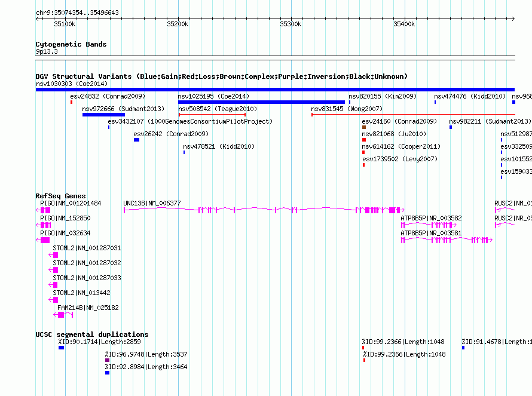This screenshot has height=396, width=532.
Task: Click the STOML2 NM_001287032 gene glyph
Action: (53, 270)
